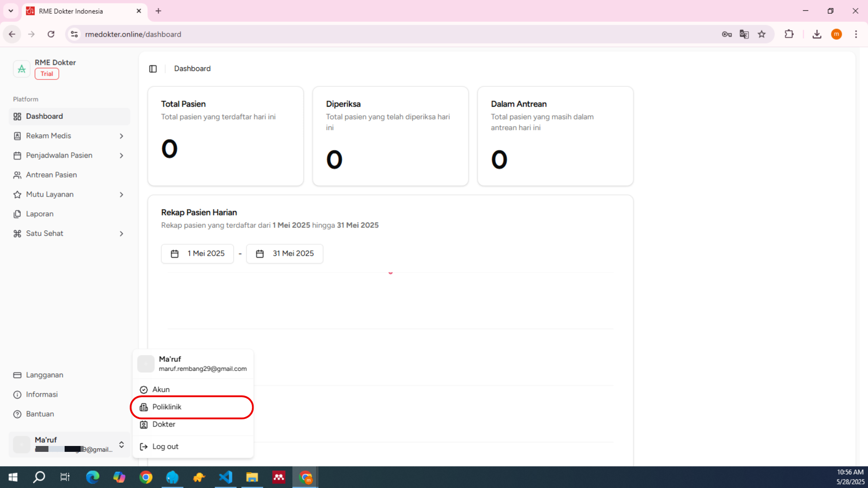The width and height of the screenshot is (868, 488).
Task: Select Dokter from account menu
Action: pos(164,424)
